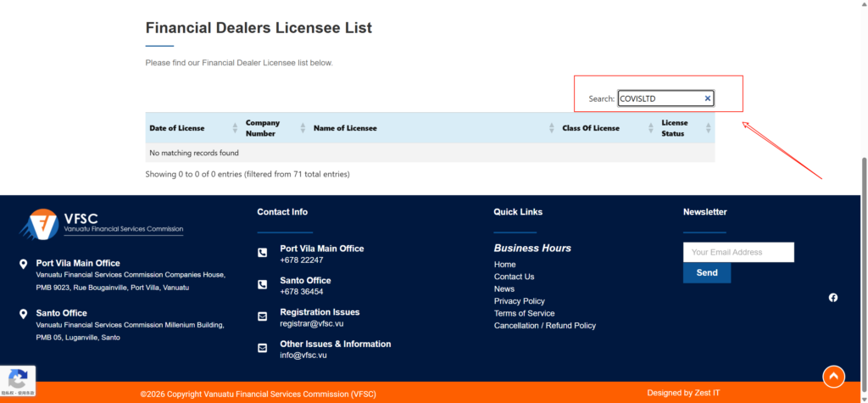Click the phone icon beside Port Vila Main Office
Screen dimensions: 868x403
pyautogui.click(x=263, y=253)
